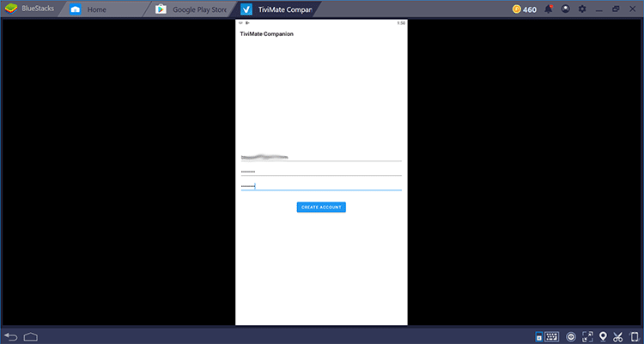Open BlueStacks settings gear
The height and width of the screenshot is (344, 644).
pyautogui.click(x=582, y=9)
